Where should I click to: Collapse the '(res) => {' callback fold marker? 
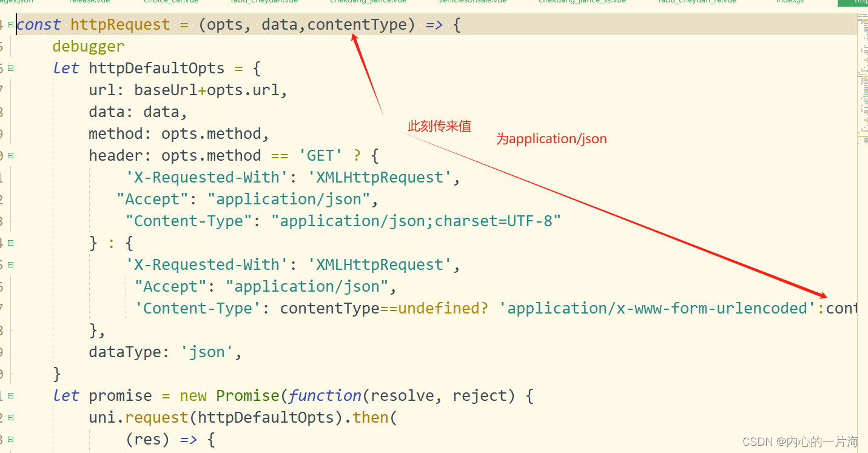pos(10,440)
